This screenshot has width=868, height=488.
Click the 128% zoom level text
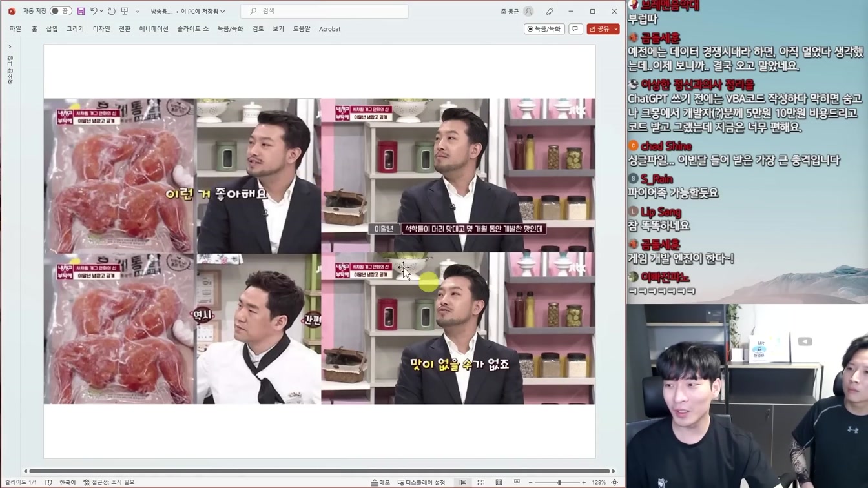[599, 482]
